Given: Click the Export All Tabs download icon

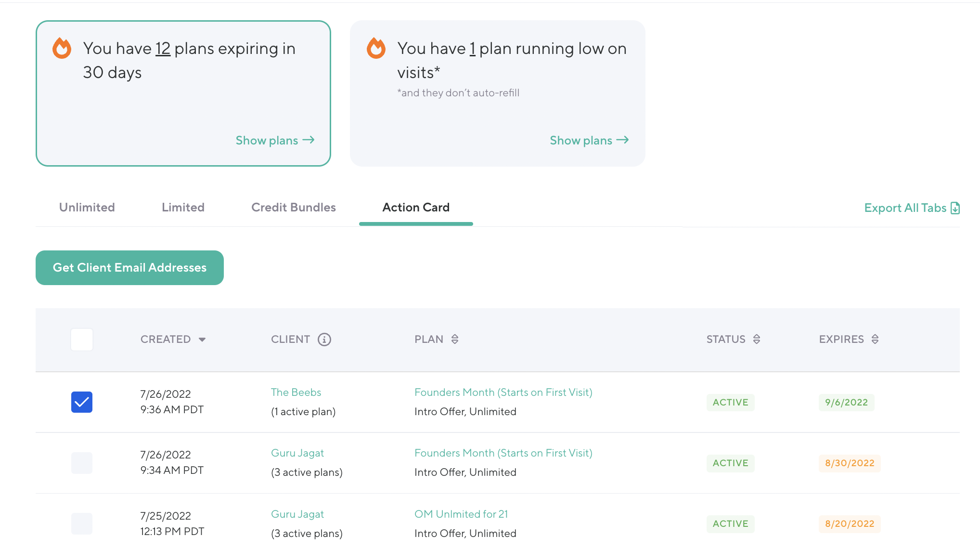Looking at the screenshot, I should pos(955,208).
